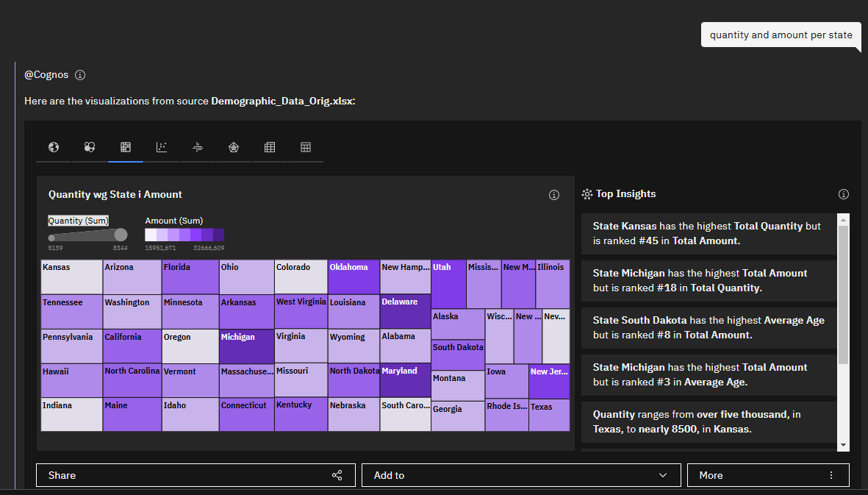
Task: Click the 'quantity and amount per state' message bubble
Action: [781, 35]
